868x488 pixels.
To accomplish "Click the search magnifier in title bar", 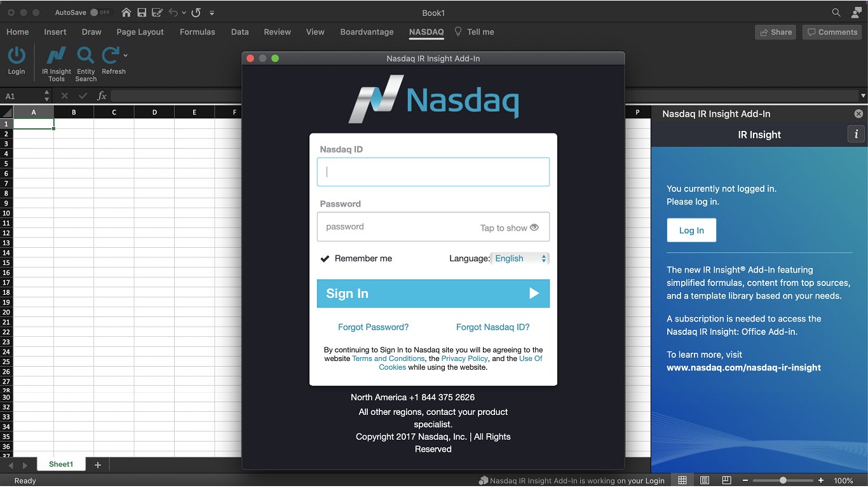I will [836, 13].
